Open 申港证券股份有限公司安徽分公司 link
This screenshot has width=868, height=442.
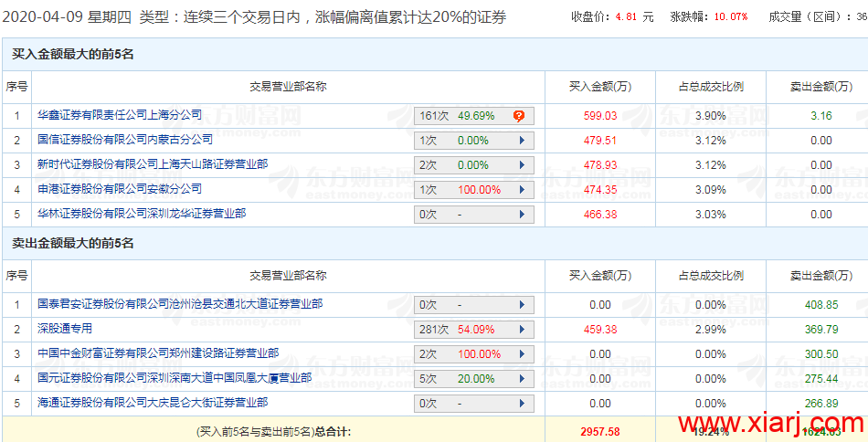120,189
